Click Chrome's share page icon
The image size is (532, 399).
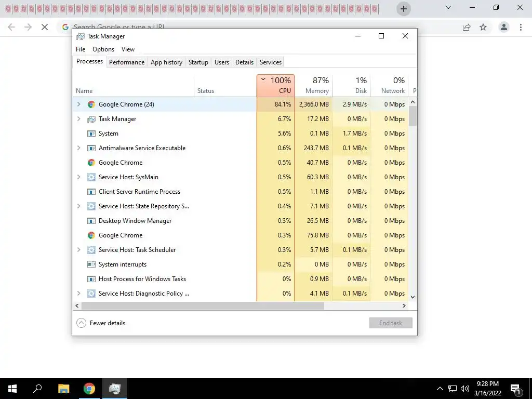(467, 27)
